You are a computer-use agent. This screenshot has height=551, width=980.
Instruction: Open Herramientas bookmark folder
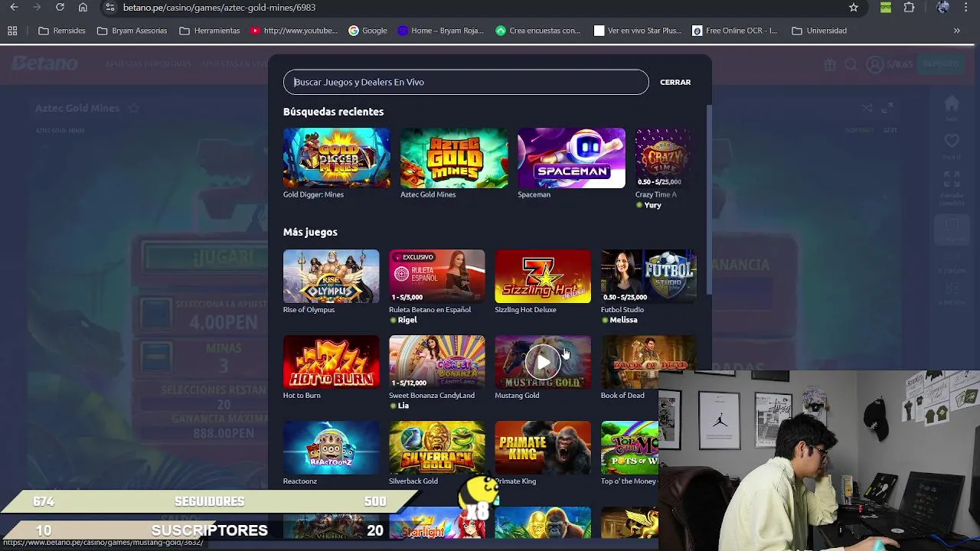210,31
